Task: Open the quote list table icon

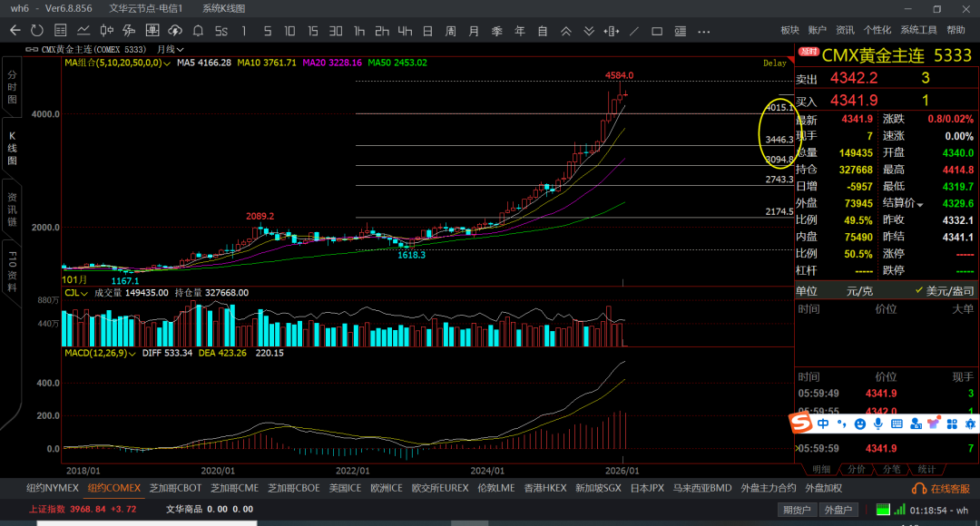Action: pos(61,31)
